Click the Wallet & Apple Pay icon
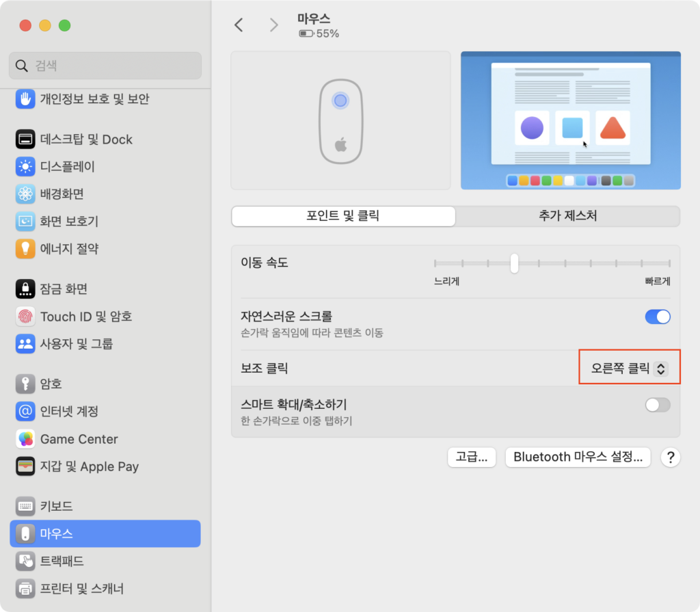Viewport: 700px width, 612px height. pyautogui.click(x=25, y=466)
